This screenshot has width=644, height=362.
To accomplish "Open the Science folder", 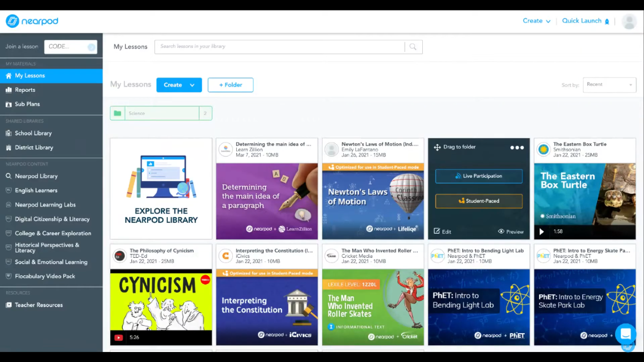I will point(161,113).
